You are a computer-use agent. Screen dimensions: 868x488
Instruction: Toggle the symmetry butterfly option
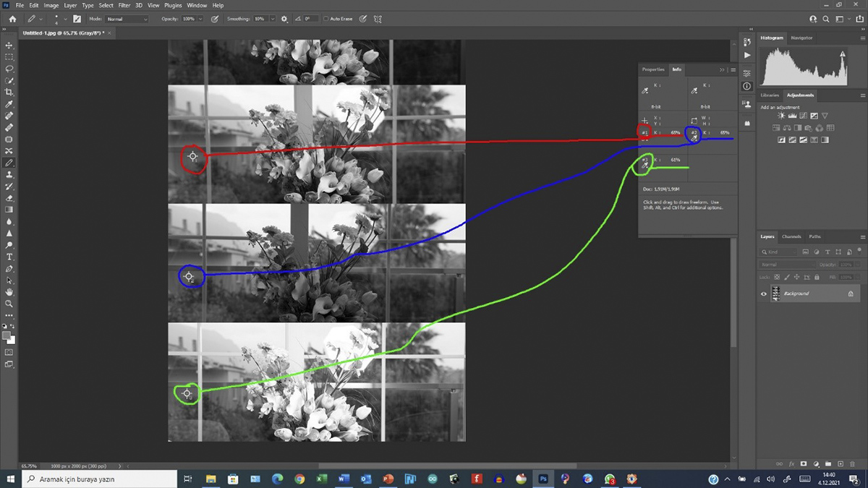pyautogui.click(x=378, y=19)
